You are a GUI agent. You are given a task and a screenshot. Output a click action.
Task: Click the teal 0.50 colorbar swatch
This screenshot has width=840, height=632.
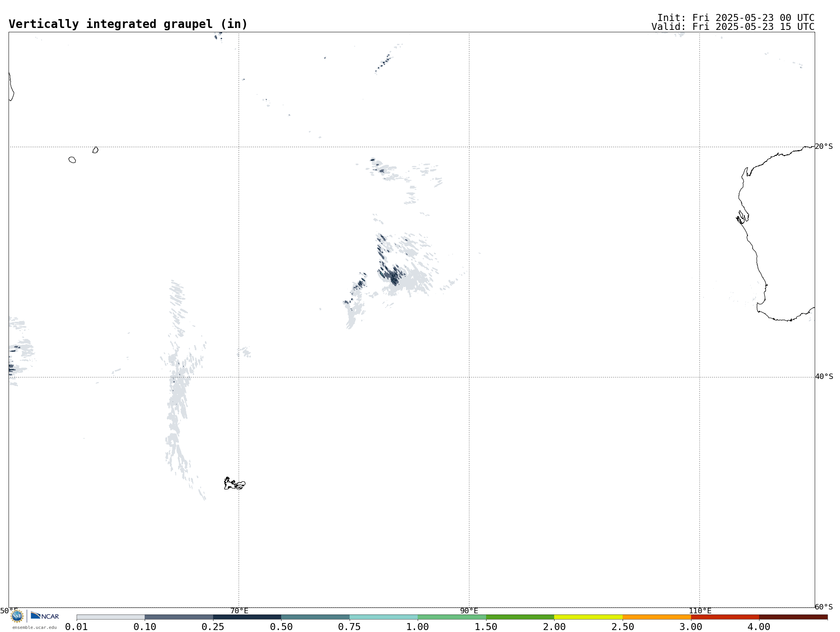(315, 617)
